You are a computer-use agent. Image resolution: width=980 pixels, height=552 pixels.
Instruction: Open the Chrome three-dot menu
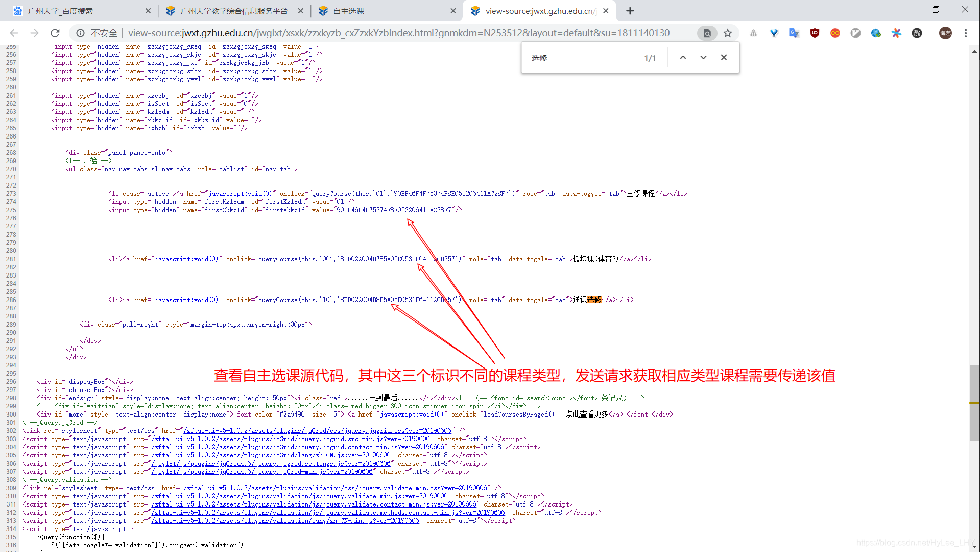tap(966, 33)
